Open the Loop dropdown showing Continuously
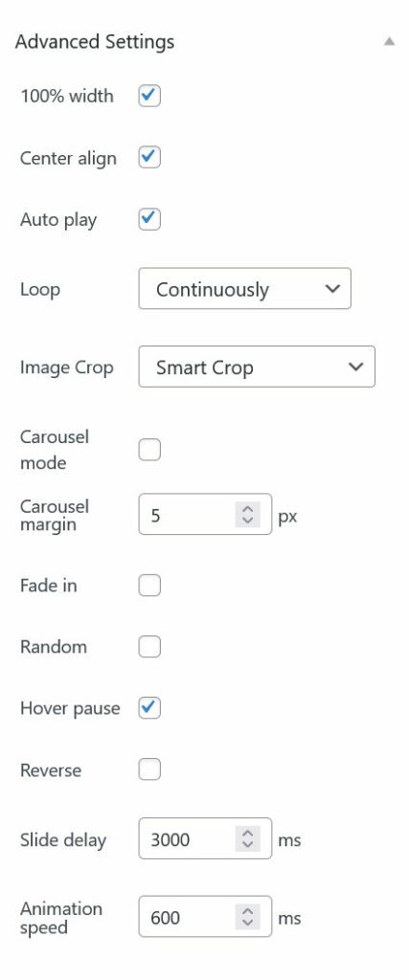Screen dimensions: 409x980 pos(244,289)
